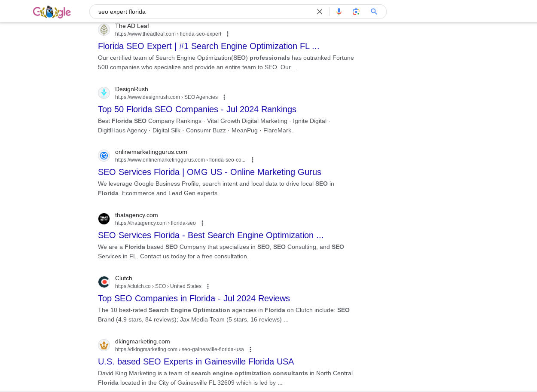The image size is (537, 392).
Task: Open 'Top 50 Florida SEO Companies - Jul 2024 Rankings'
Action: 197,109
